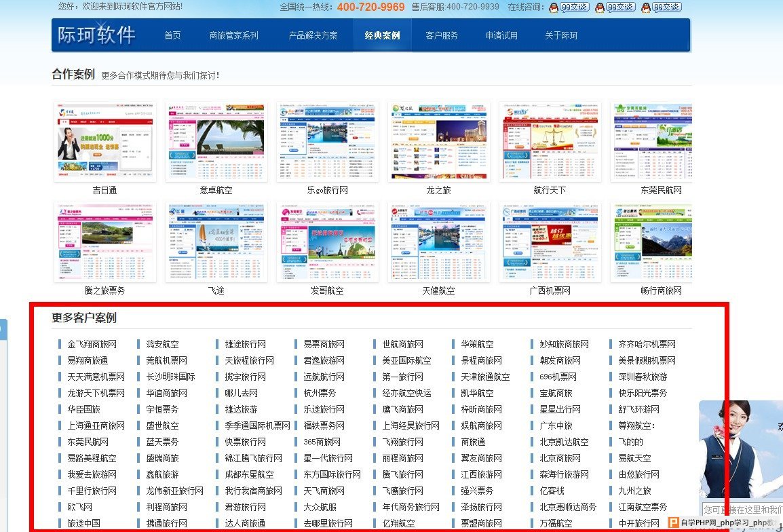Open the 飞途 case thumbnail
Screen dimensions: 783x532
click(216, 242)
